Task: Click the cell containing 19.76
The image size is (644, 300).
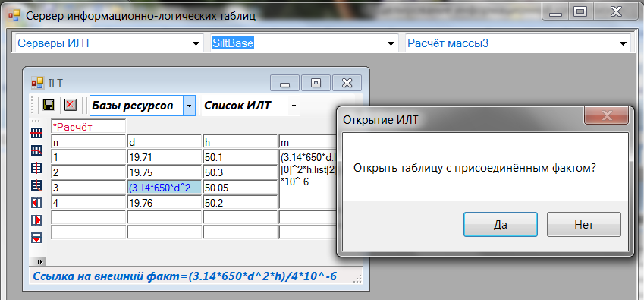Action: point(165,202)
